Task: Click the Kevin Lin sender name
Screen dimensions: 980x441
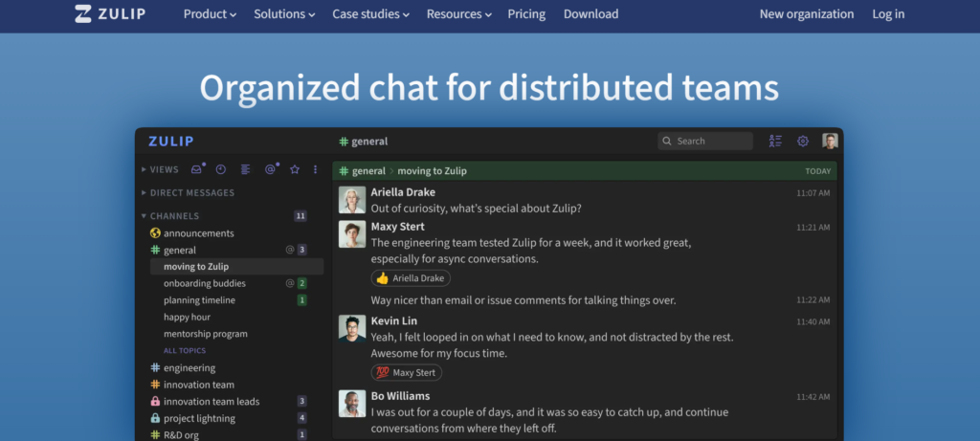Action: click(x=393, y=320)
